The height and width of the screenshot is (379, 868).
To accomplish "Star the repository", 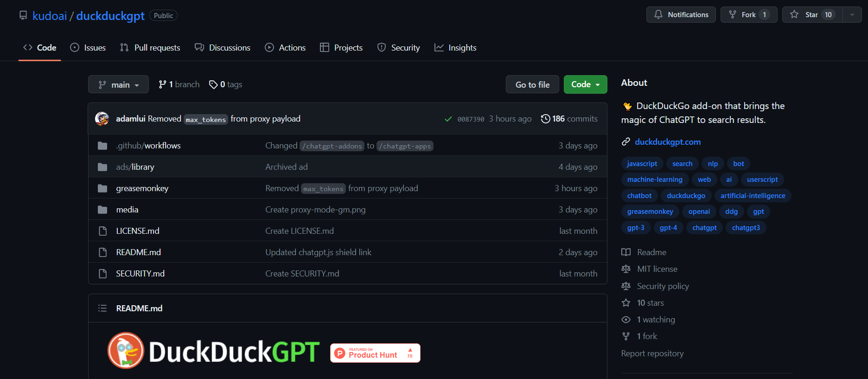I will pos(812,15).
